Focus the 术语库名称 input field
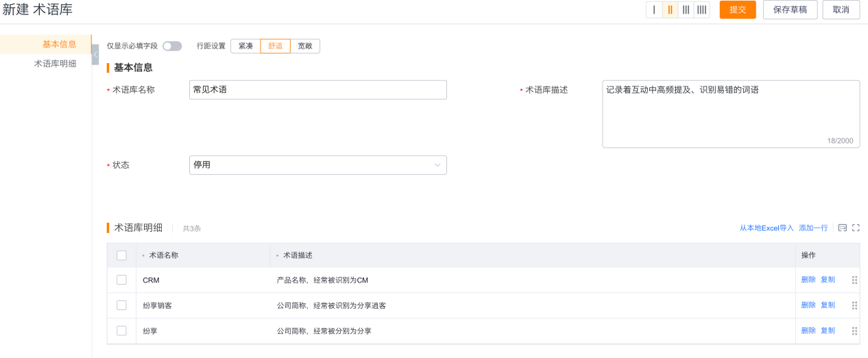This screenshot has width=868, height=358. (x=317, y=90)
